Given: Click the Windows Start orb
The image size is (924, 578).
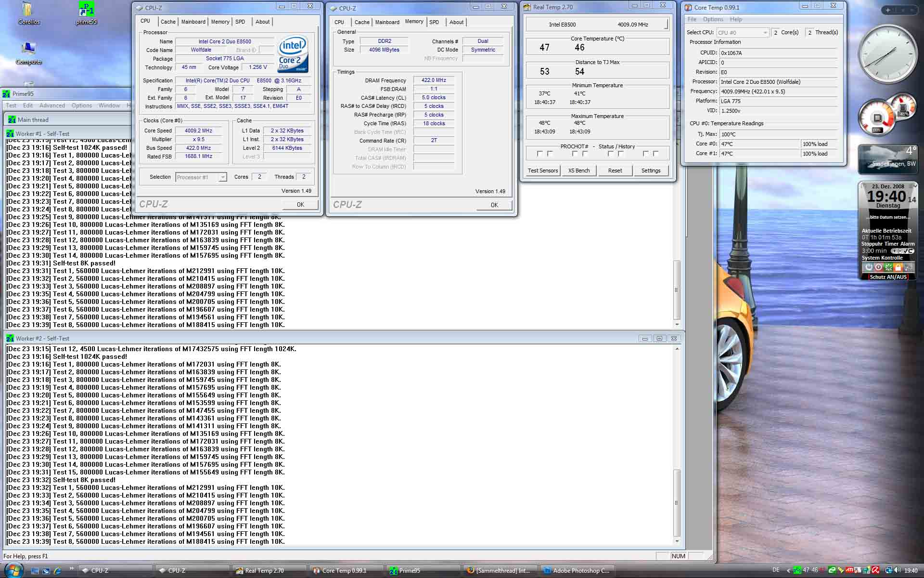Looking at the screenshot, I should point(13,570).
